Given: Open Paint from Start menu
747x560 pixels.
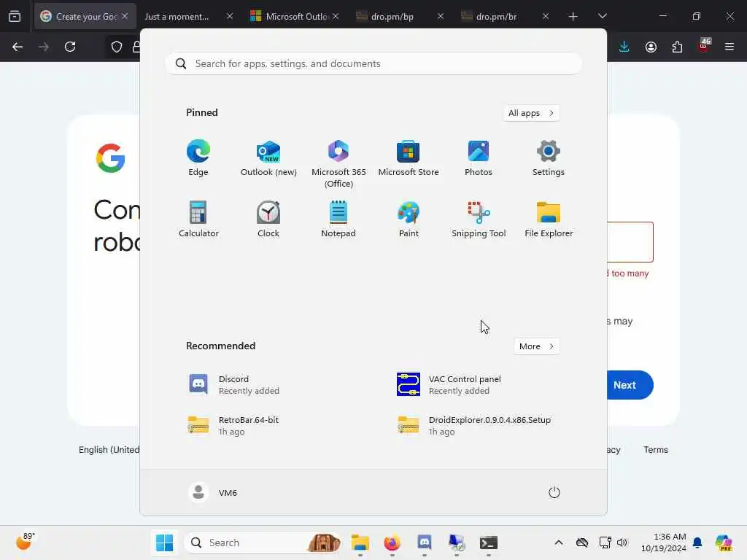Looking at the screenshot, I should (409, 219).
